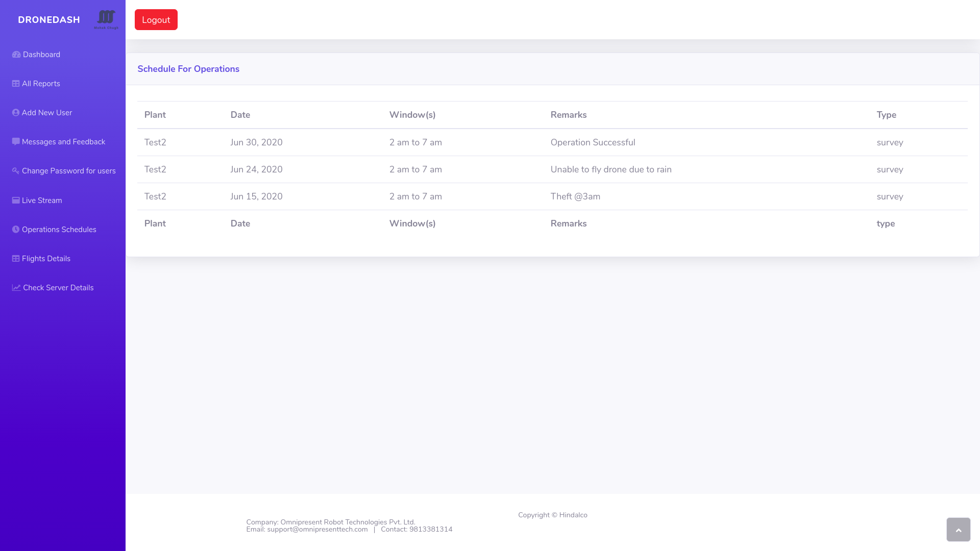This screenshot has height=551, width=980.
Task: Click the Dashboard gauge icon in sidebar
Action: (x=16, y=55)
